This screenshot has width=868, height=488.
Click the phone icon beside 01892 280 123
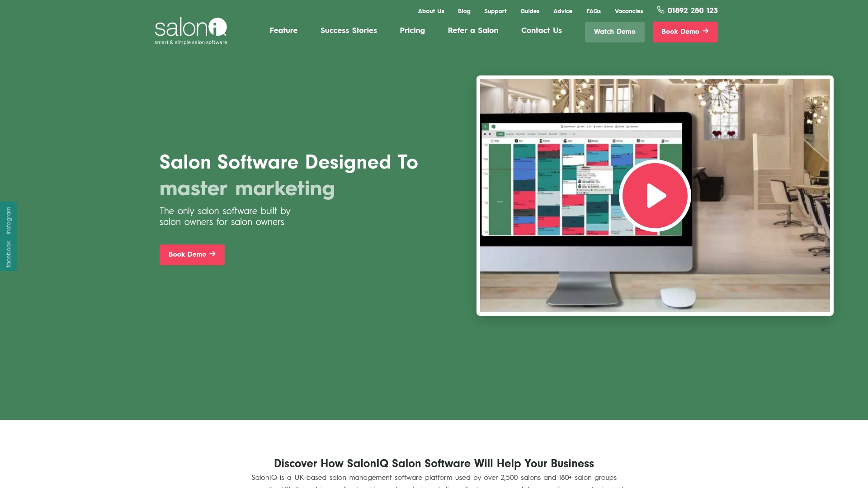click(660, 10)
